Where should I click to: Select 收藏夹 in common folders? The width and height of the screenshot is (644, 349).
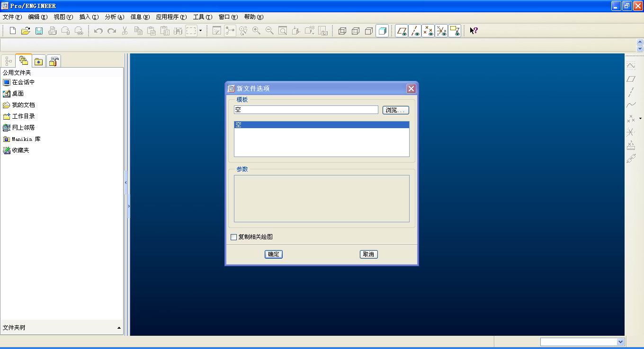click(x=16, y=150)
